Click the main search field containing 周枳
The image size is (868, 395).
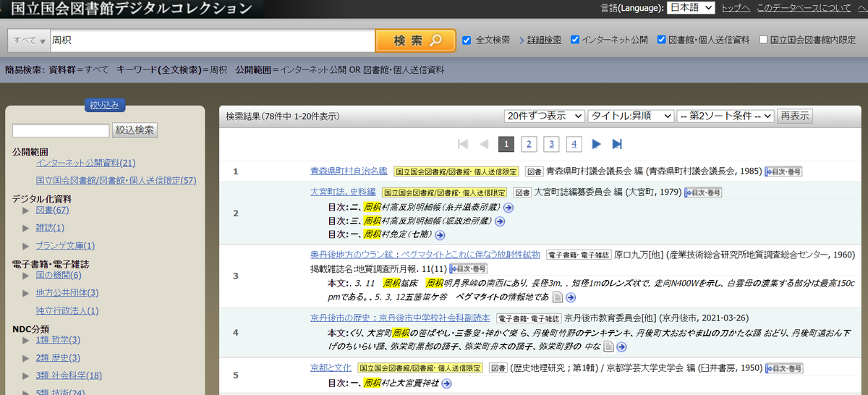click(212, 41)
